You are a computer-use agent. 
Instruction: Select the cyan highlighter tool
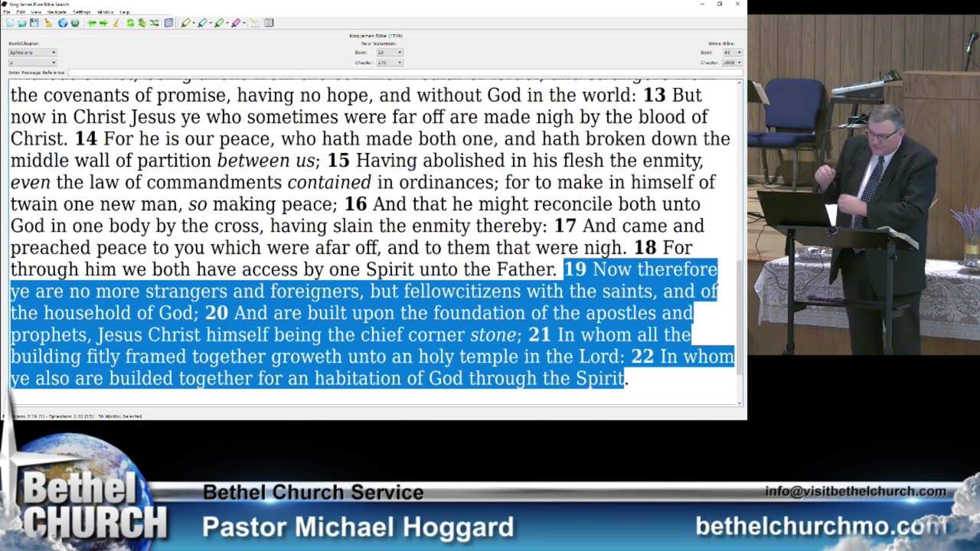202,23
